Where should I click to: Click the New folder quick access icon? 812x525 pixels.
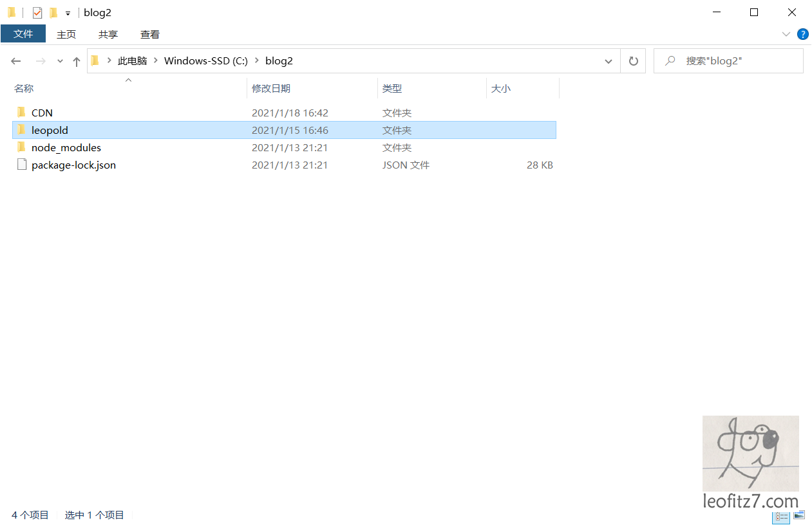click(53, 13)
